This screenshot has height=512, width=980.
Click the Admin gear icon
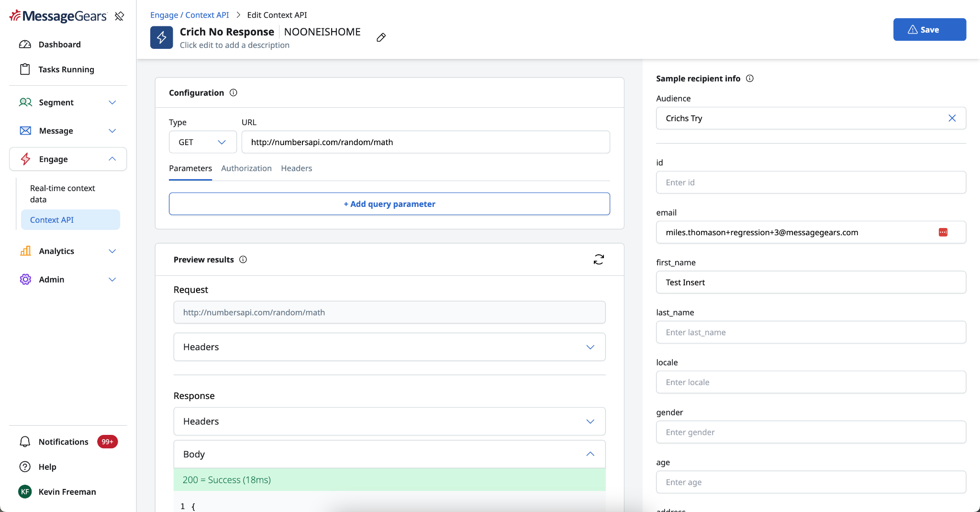25,279
